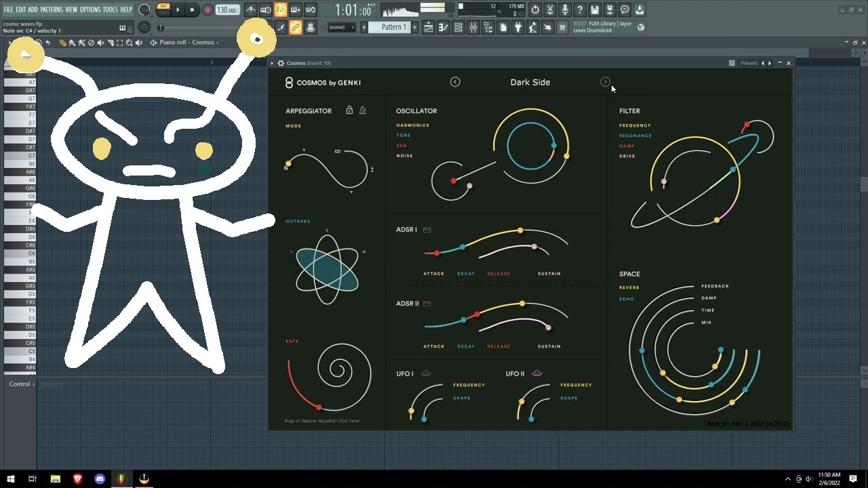Open the mixer window
Screen dimensions: 868x488
coord(473,27)
